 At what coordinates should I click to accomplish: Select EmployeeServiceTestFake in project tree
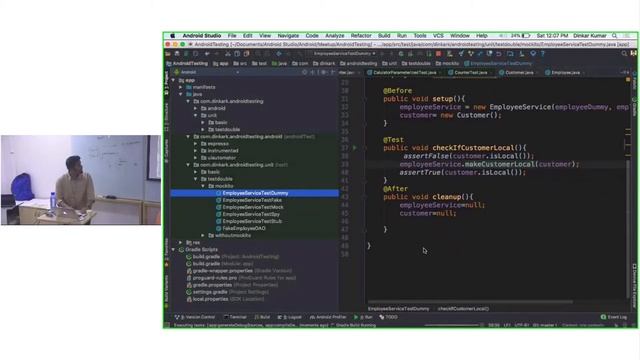tap(252, 200)
